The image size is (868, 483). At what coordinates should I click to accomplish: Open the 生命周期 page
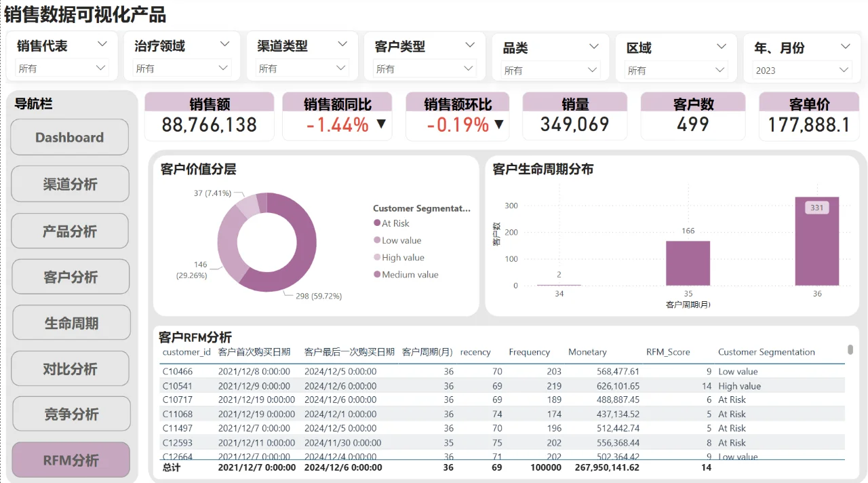tap(70, 322)
